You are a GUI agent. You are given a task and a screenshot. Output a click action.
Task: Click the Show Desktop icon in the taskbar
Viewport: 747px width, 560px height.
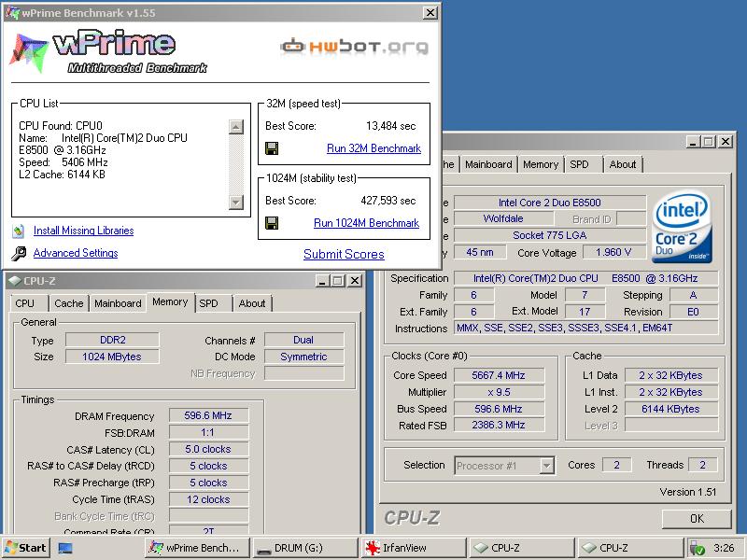[65, 548]
